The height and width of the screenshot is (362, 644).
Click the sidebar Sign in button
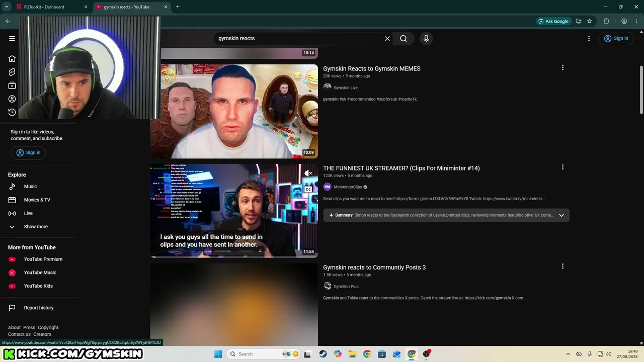28,153
